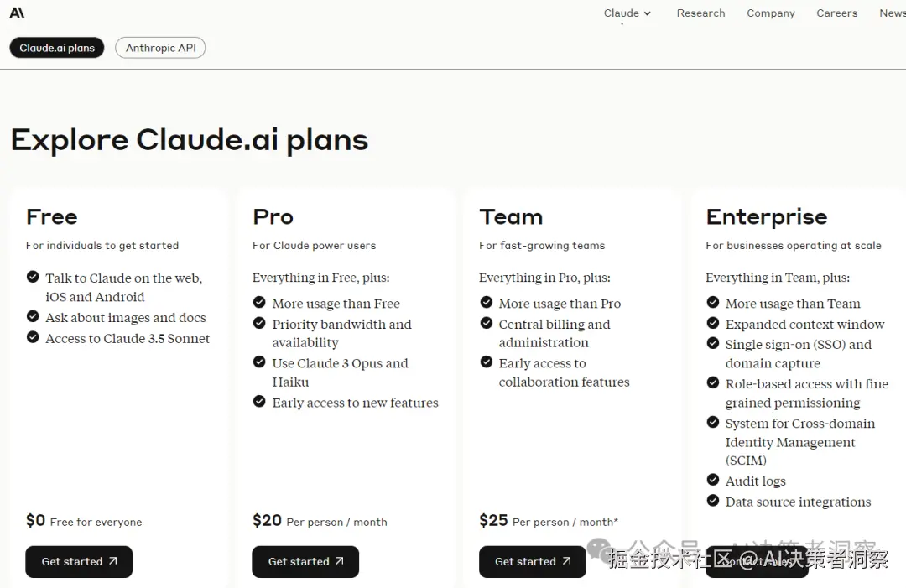
Task: Click the arrow icon on the Free plan's Get started button
Action: 113,561
